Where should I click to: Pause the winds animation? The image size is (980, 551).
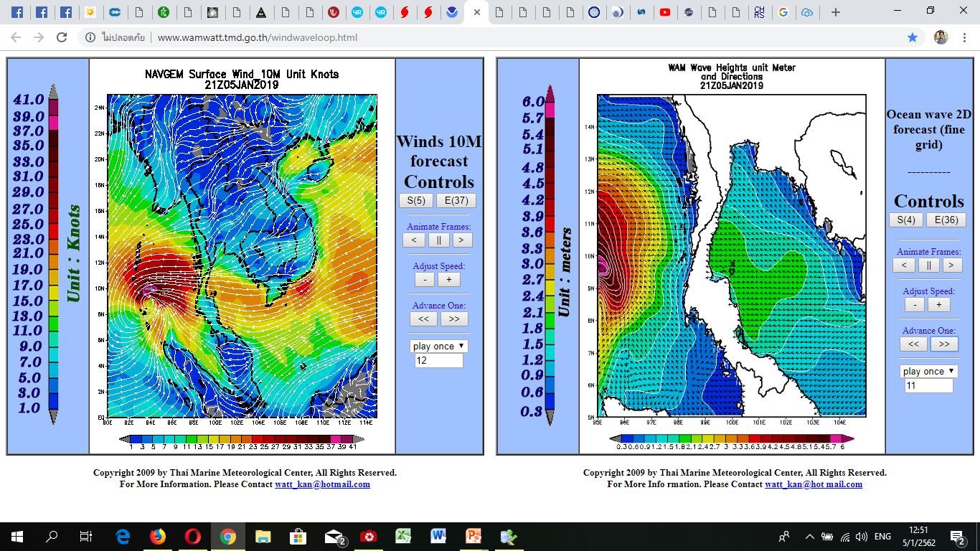coord(438,240)
